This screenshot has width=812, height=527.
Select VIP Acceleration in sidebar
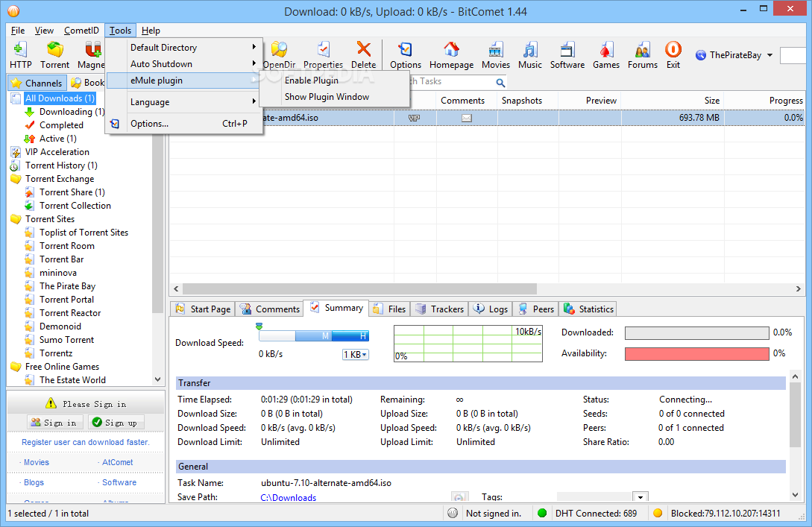pos(57,151)
